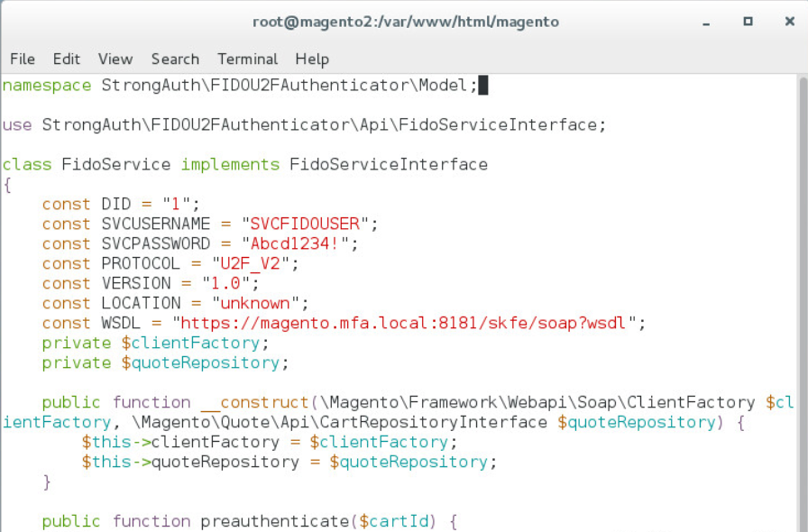808x532 pixels.
Task: Minimize the terminal window
Action: [706, 23]
